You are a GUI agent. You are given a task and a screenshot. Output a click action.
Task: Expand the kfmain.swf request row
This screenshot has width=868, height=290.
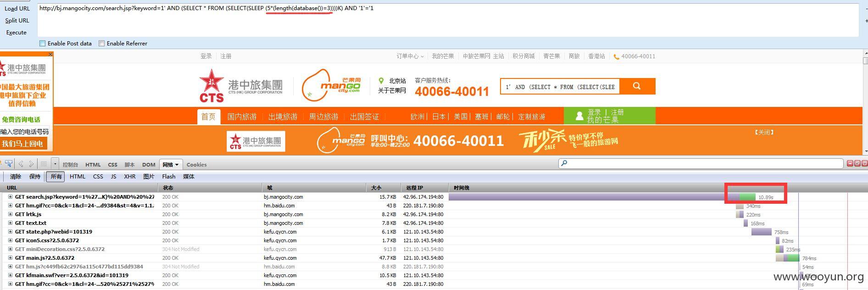pos(10,275)
